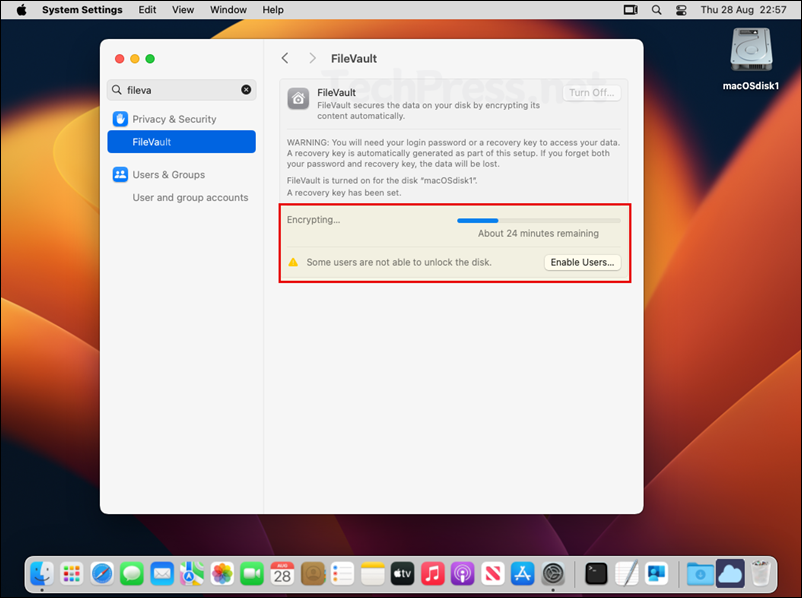Open Notes app in the Dock
This screenshot has height=598, width=802.
point(372,573)
